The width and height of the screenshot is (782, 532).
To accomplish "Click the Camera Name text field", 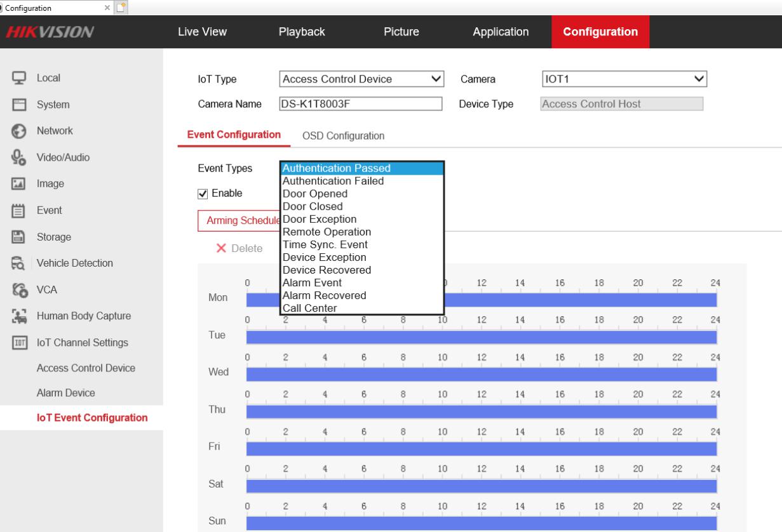I will pos(360,104).
